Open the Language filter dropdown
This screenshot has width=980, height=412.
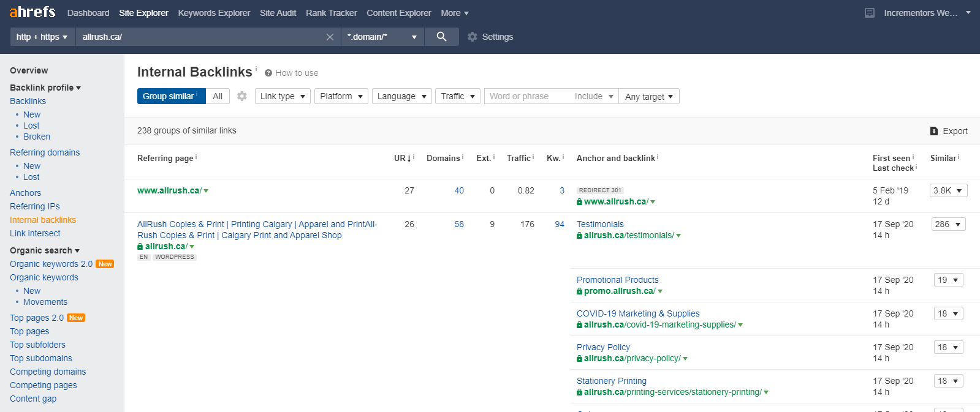tap(402, 96)
